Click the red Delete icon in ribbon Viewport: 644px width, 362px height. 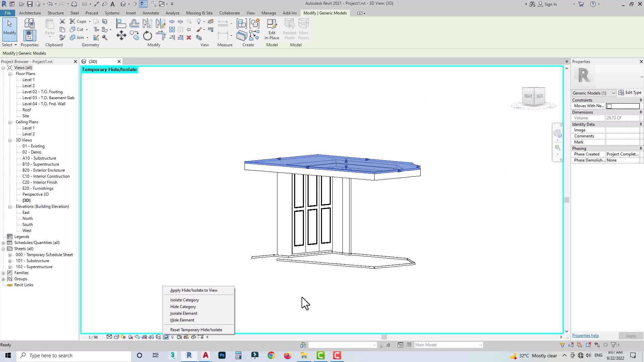point(189,38)
